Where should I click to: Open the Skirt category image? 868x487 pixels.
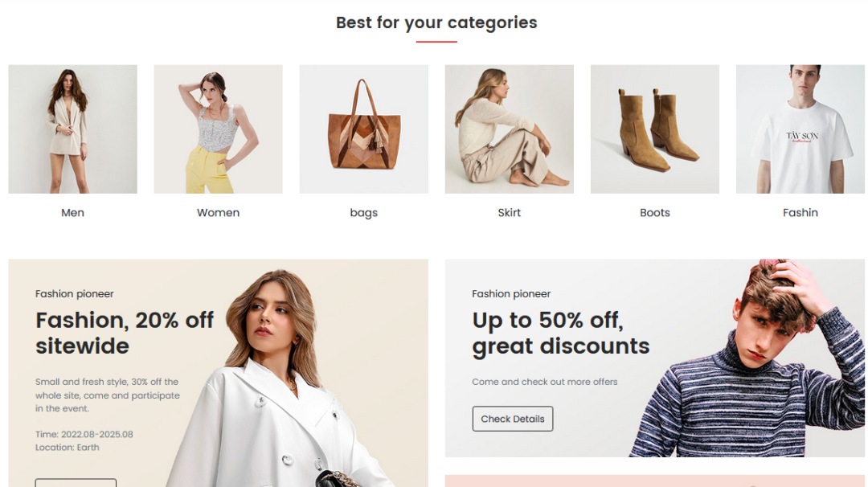tap(510, 129)
